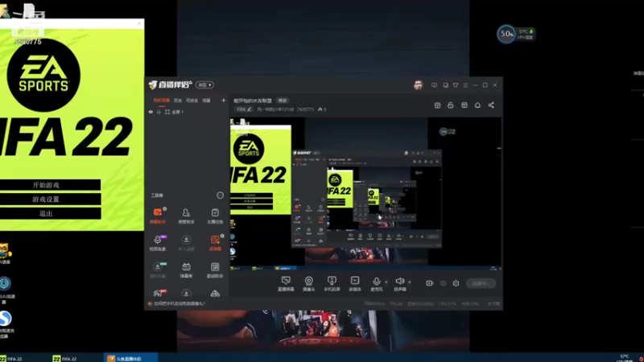This screenshot has width=644, height=362.
Task: Click the mode switch pill beside the 直播伴侣 logo
Action: coord(204,85)
